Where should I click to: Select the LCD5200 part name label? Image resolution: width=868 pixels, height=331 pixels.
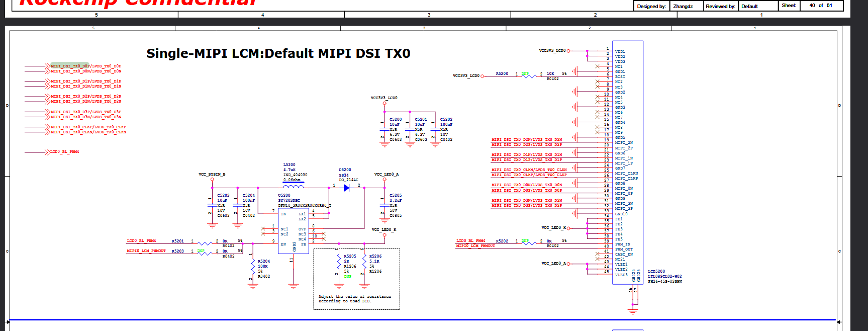656,271
